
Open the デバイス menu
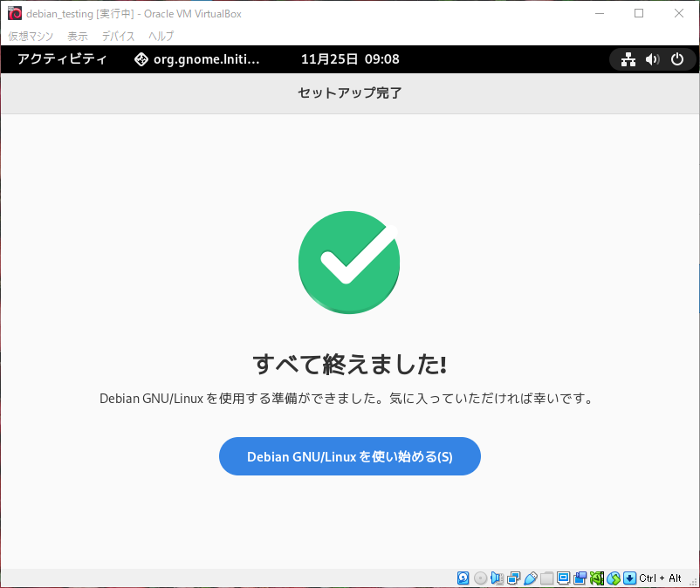(118, 36)
